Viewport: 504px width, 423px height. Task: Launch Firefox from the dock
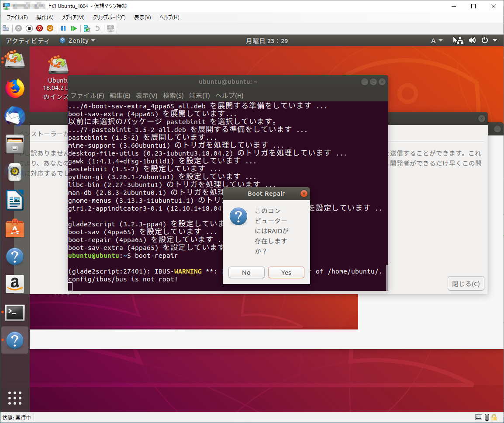15,88
